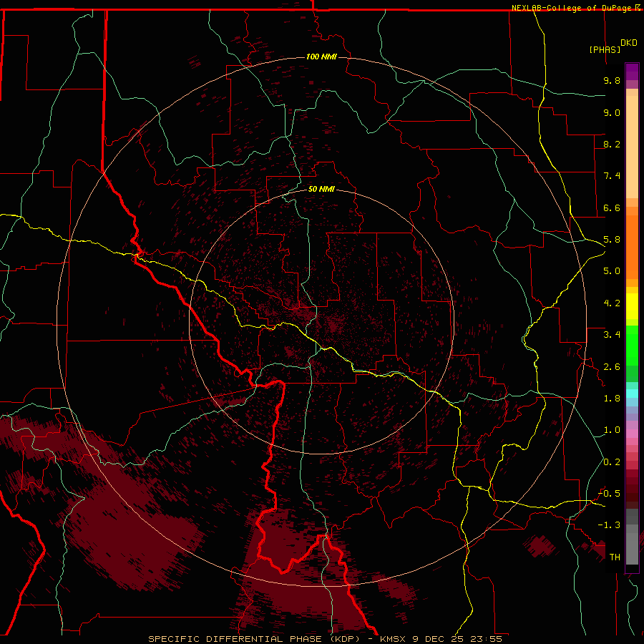Click the 1.8 scale value

click(x=612, y=399)
